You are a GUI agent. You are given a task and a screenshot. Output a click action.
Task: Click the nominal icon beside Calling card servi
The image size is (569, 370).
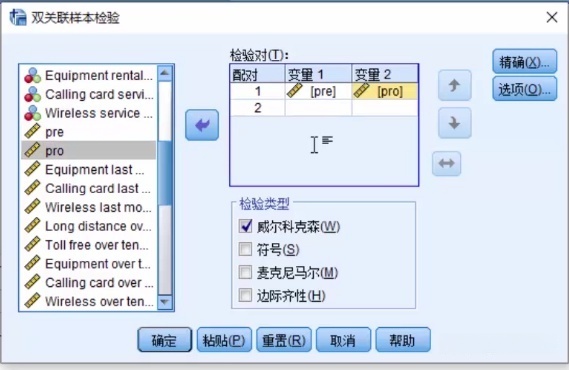point(32,94)
